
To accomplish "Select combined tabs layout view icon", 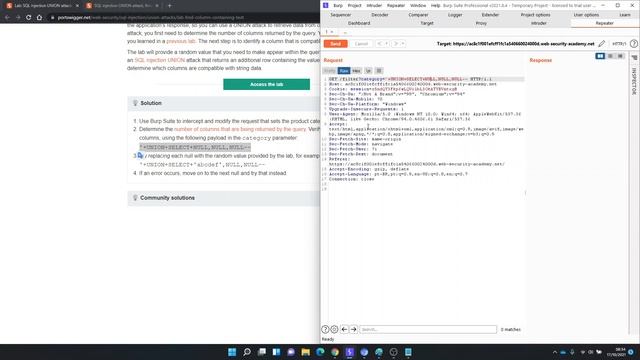I will pyautogui.click(x=620, y=56).
